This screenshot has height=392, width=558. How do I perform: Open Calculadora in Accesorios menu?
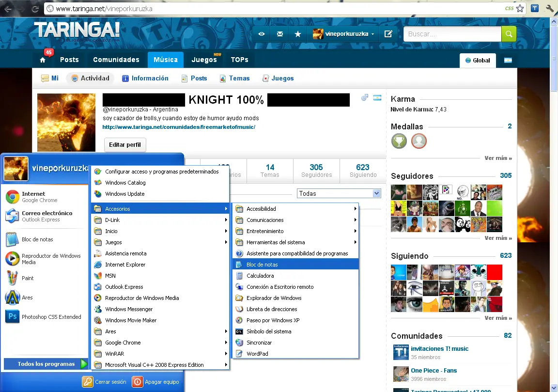click(295, 276)
